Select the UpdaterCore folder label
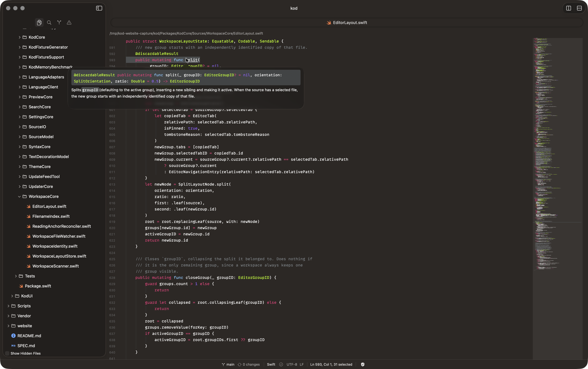 [x=41, y=186]
